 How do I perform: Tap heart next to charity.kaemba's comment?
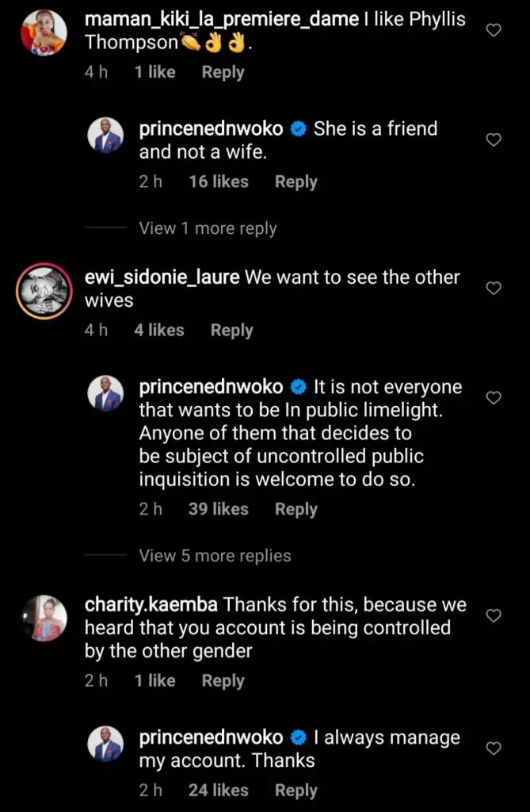494,615
